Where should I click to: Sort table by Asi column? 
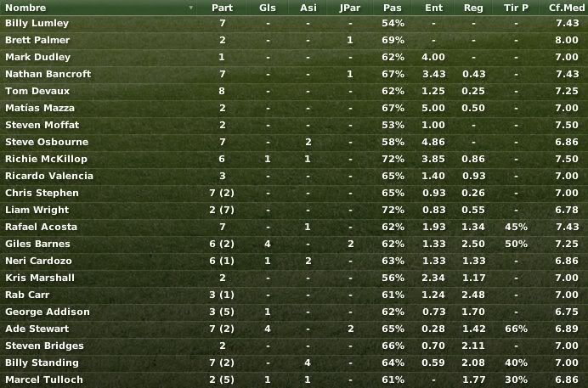click(308, 8)
